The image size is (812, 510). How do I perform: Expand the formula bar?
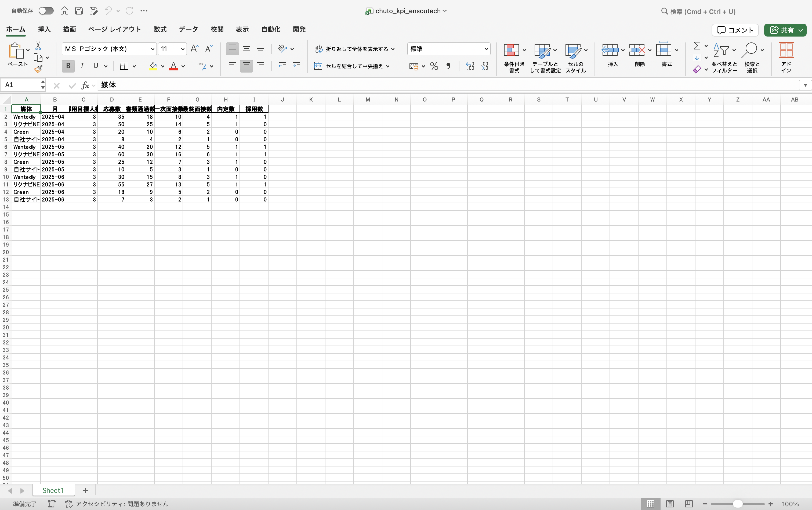[805, 85]
